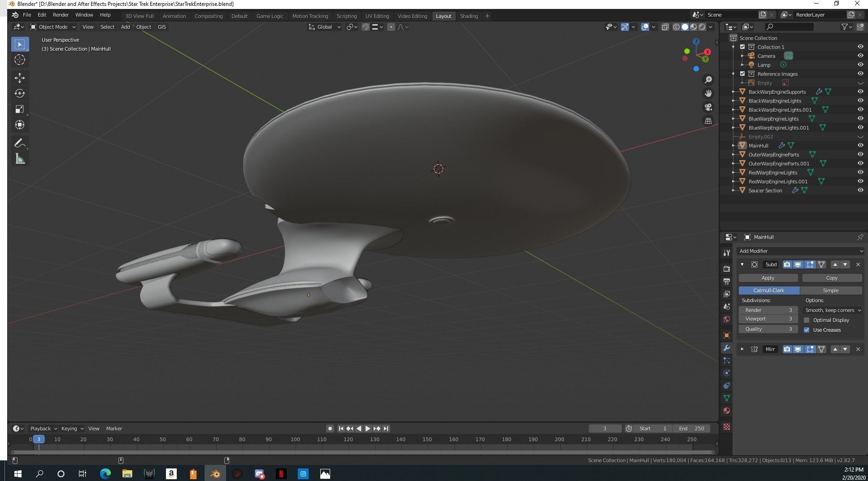Viewport: 868px width, 481px height.
Task: Select the Cursor tool in the toolbar
Action: pyautogui.click(x=20, y=60)
